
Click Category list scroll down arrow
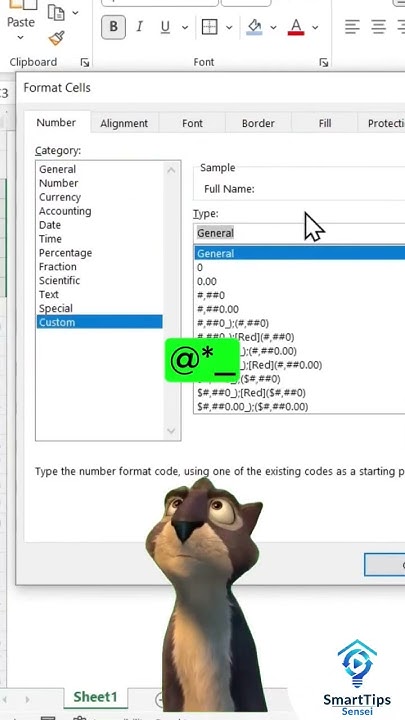[171, 431]
